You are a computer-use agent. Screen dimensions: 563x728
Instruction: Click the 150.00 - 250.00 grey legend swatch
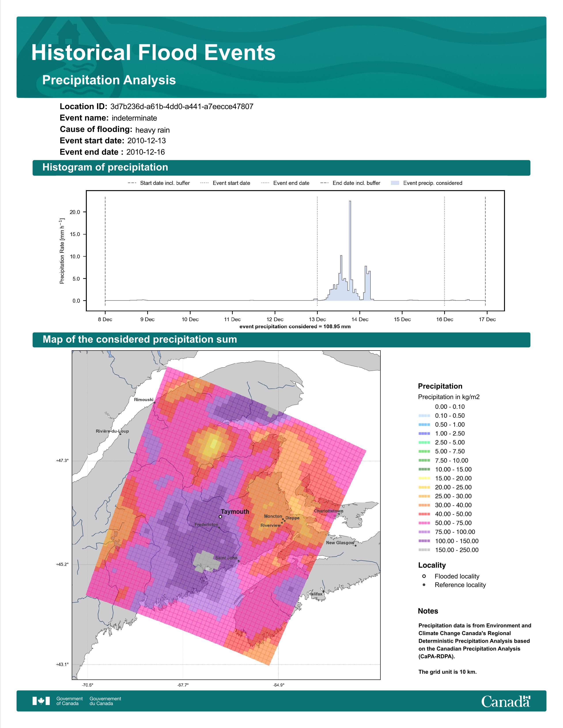(424, 550)
